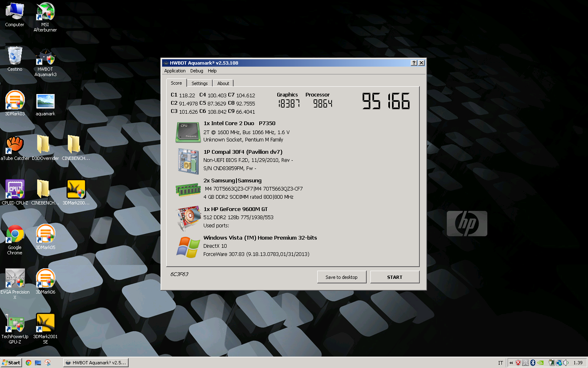The height and width of the screenshot is (368, 588).
Task: Click the START benchmark button
Action: pos(395,277)
